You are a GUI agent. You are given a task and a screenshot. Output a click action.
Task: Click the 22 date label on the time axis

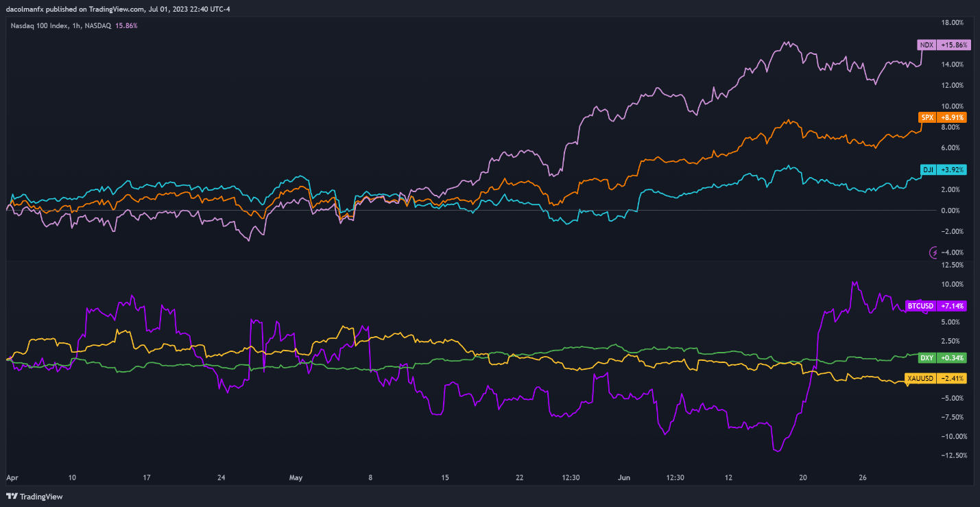(x=520, y=477)
